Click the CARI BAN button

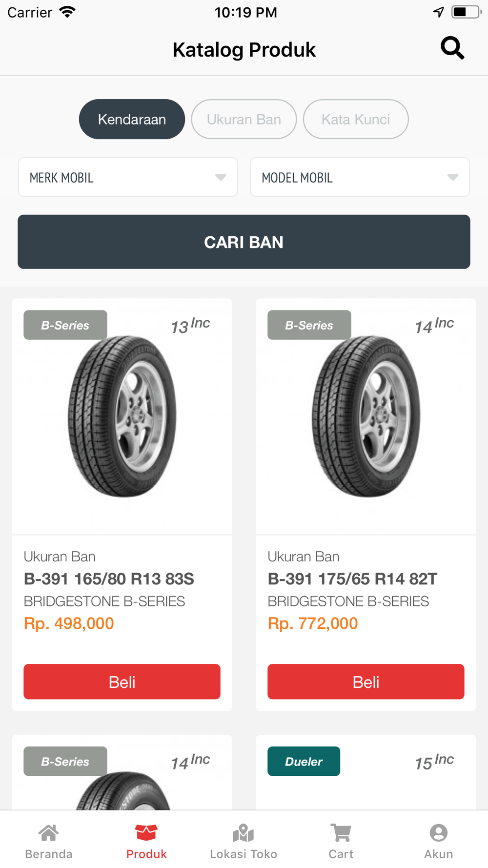[x=244, y=242]
